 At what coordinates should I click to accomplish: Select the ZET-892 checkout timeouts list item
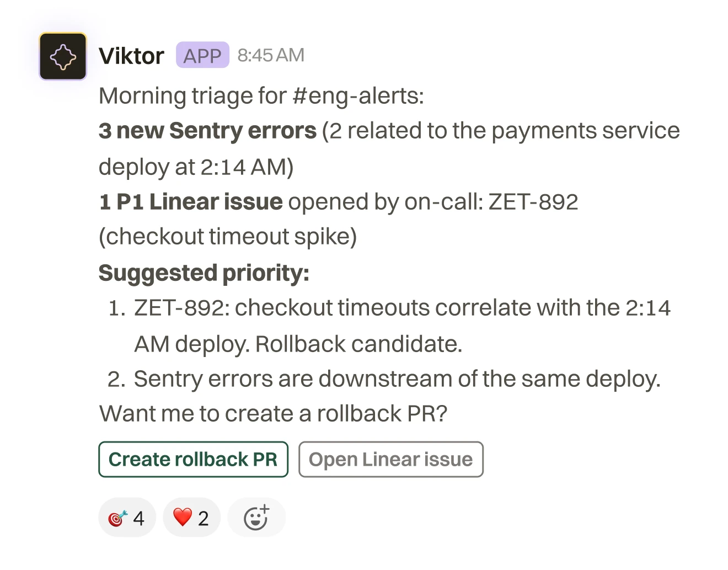click(x=402, y=308)
